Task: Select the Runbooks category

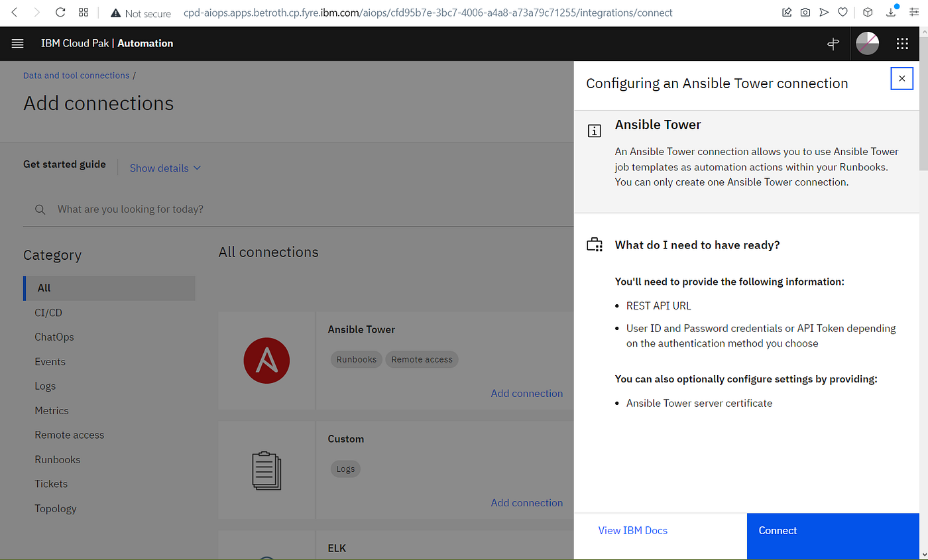Action: point(58,459)
